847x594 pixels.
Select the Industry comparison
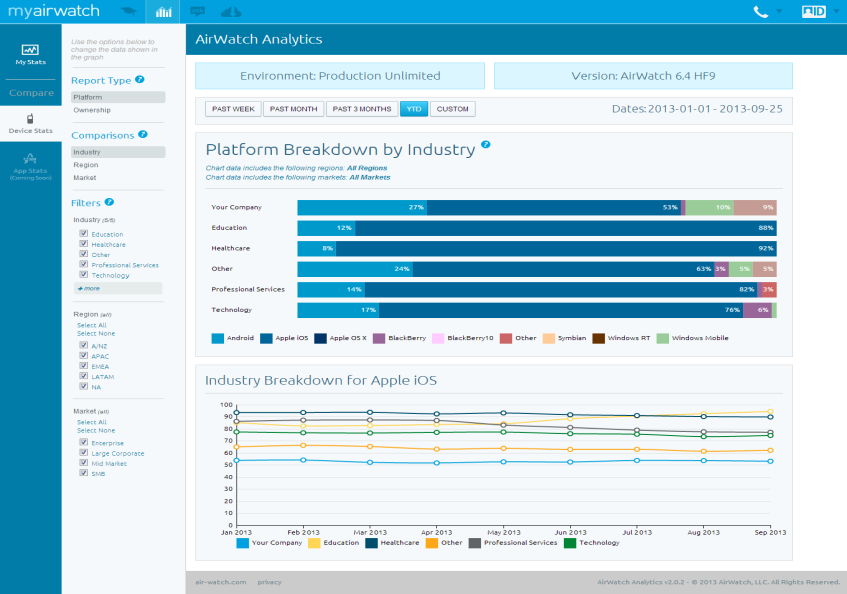[x=118, y=152]
